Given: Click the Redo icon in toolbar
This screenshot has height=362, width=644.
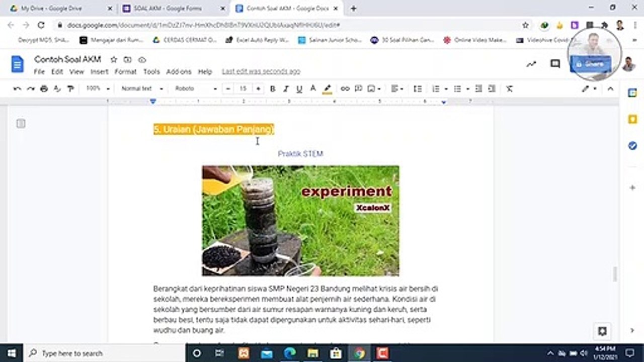Looking at the screenshot, I should [x=31, y=88].
